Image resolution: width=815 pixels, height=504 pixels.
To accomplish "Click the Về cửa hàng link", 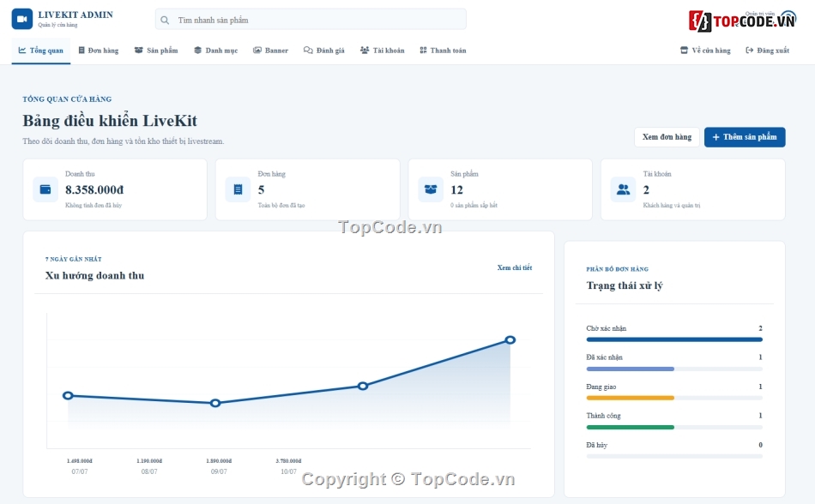I will pos(705,51).
